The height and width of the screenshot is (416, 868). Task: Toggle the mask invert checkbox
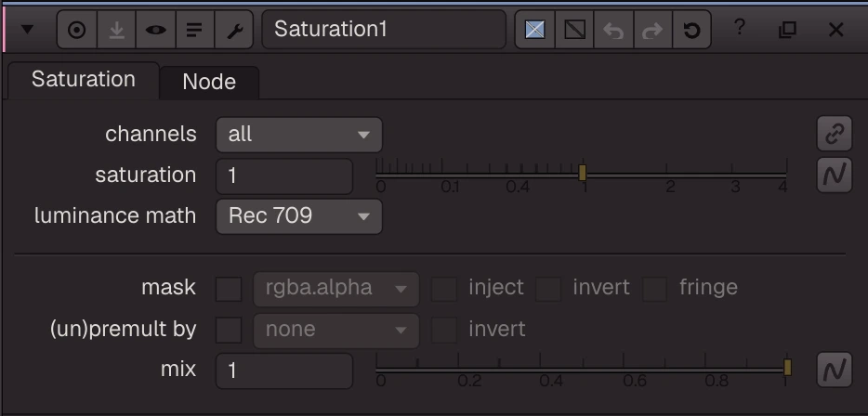[x=548, y=290]
